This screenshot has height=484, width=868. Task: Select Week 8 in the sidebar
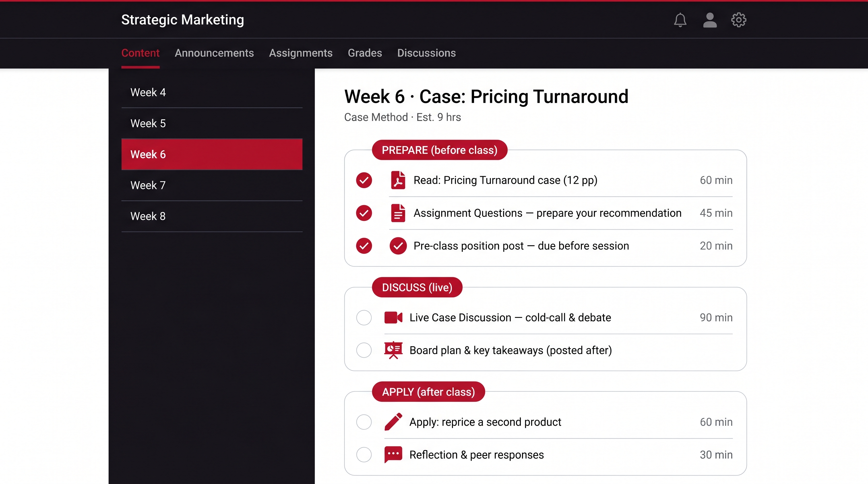tap(212, 216)
